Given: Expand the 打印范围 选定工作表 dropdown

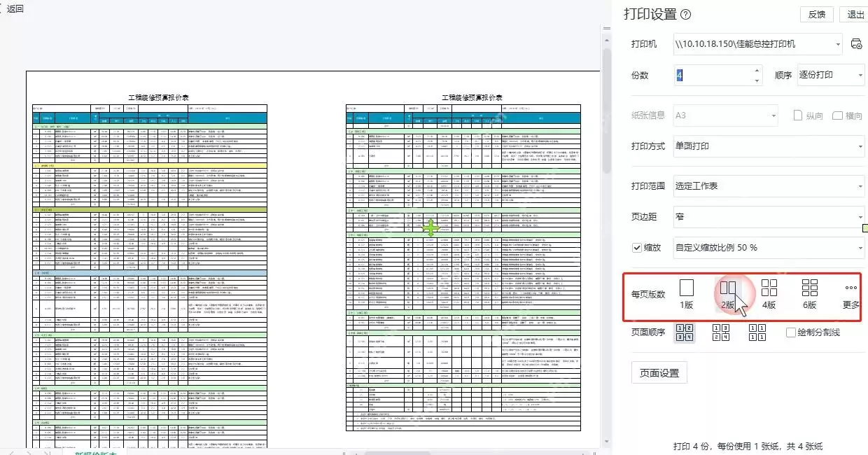Looking at the screenshot, I should coord(769,186).
